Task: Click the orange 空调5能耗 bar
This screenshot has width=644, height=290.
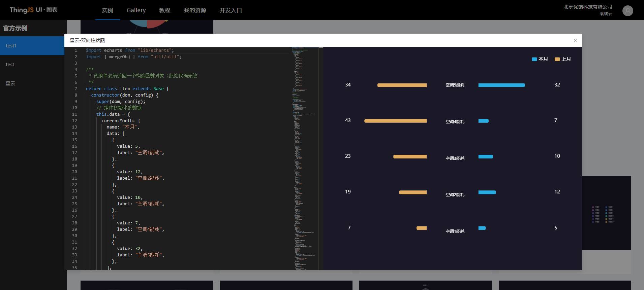Action: [x=402, y=85]
